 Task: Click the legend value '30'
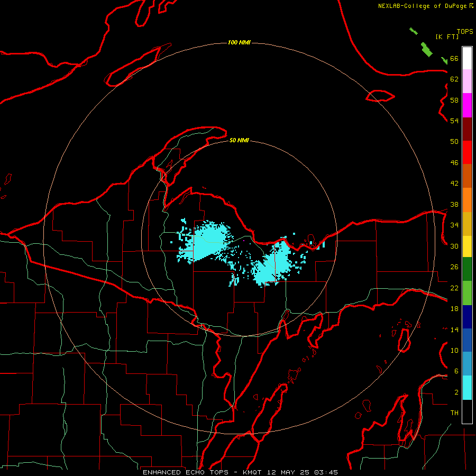(x=454, y=246)
